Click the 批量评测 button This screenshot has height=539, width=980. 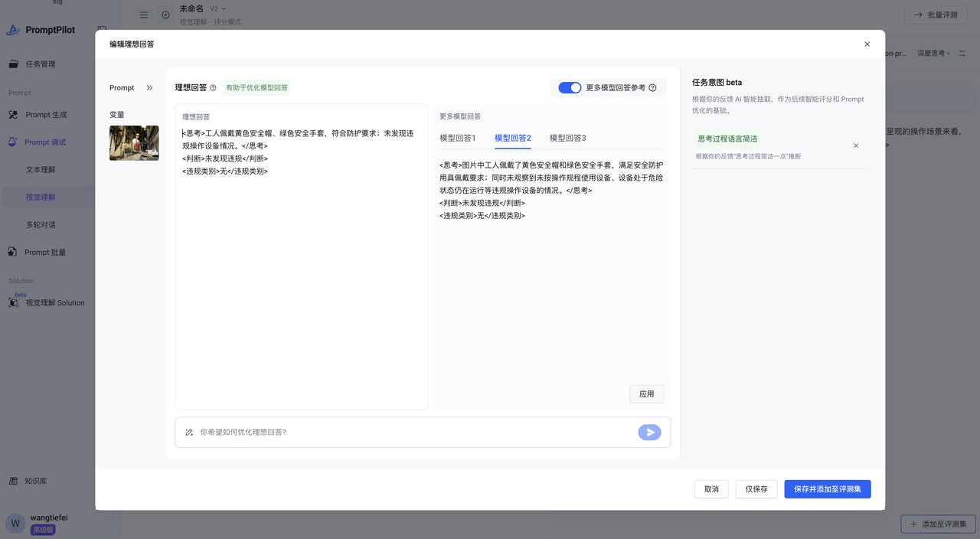pyautogui.click(x=936, y=15)
